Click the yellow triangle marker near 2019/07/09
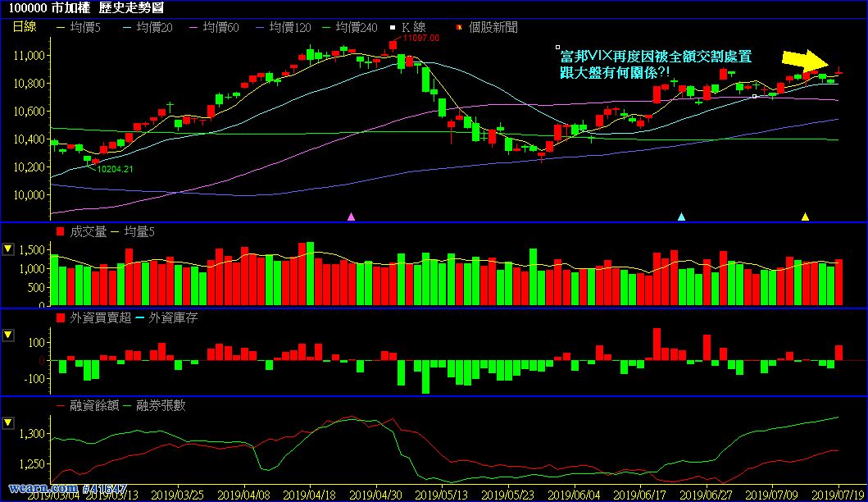 pos(805,217)
